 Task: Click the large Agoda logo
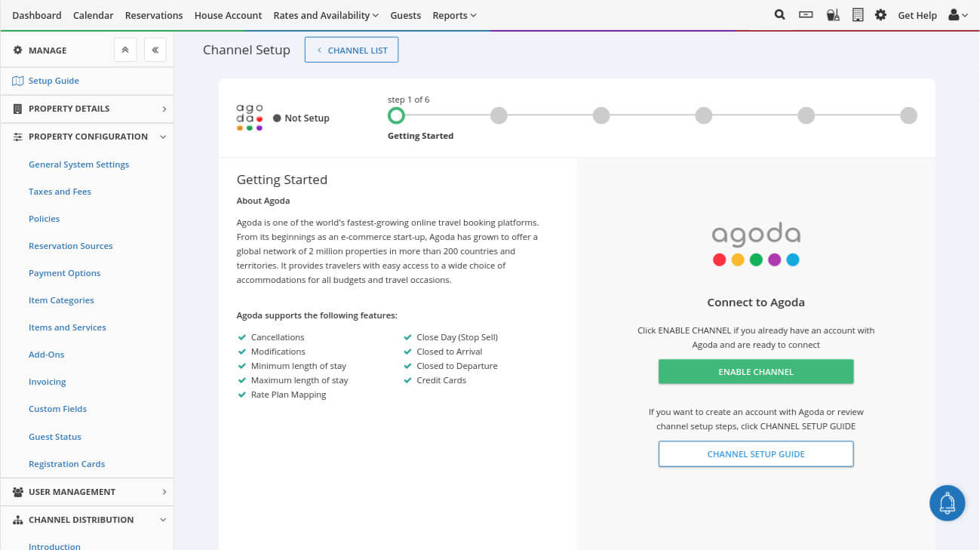point(756,244)
